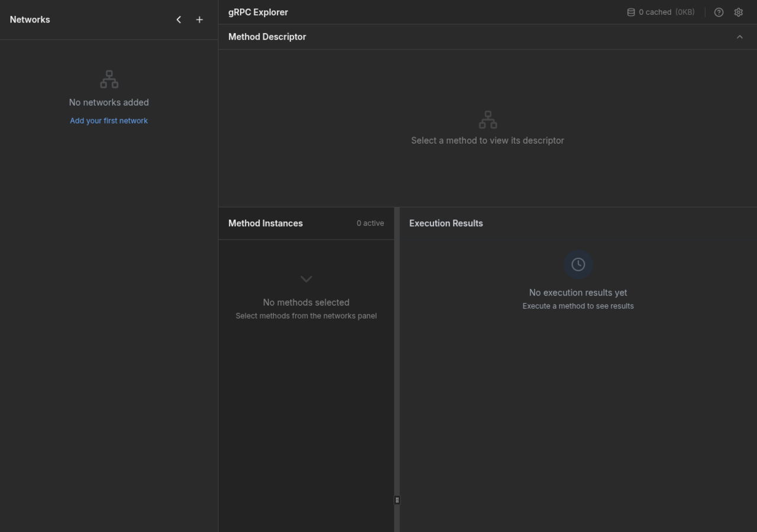Click the 'Method Instances' heading
This screenshot has width=757, height=532.
click(266, 223)
